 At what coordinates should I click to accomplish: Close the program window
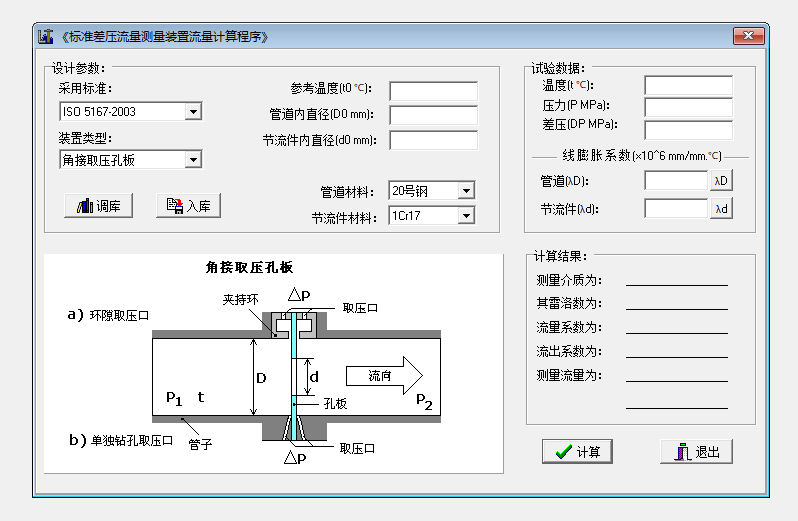click(x=748, y=37)
